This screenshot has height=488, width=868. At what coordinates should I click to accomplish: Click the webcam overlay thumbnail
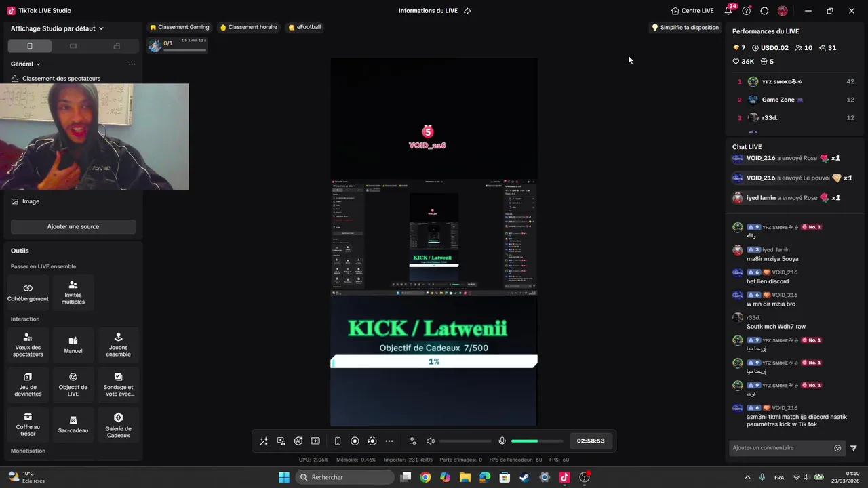coord(94,137)
